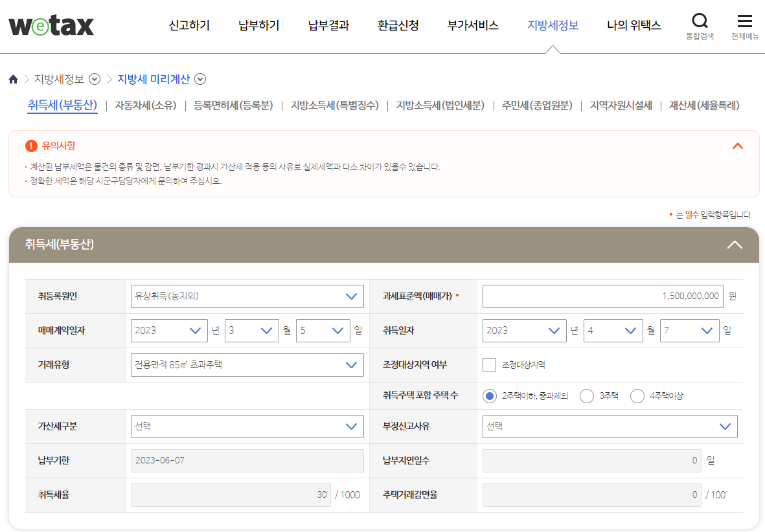Open the 통합검색 search icon
The height and width of the screenshot is (532, 765).
tap(700, 27)
